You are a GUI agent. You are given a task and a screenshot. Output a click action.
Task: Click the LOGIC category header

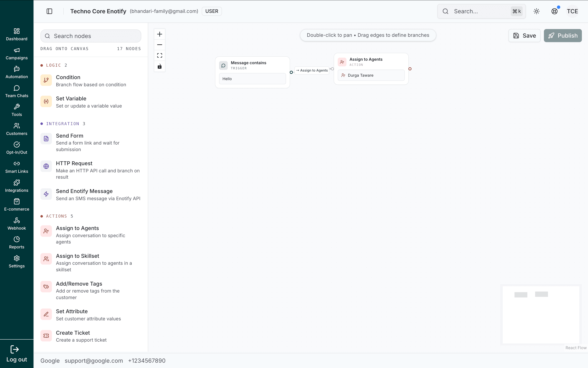coord(54,65)
